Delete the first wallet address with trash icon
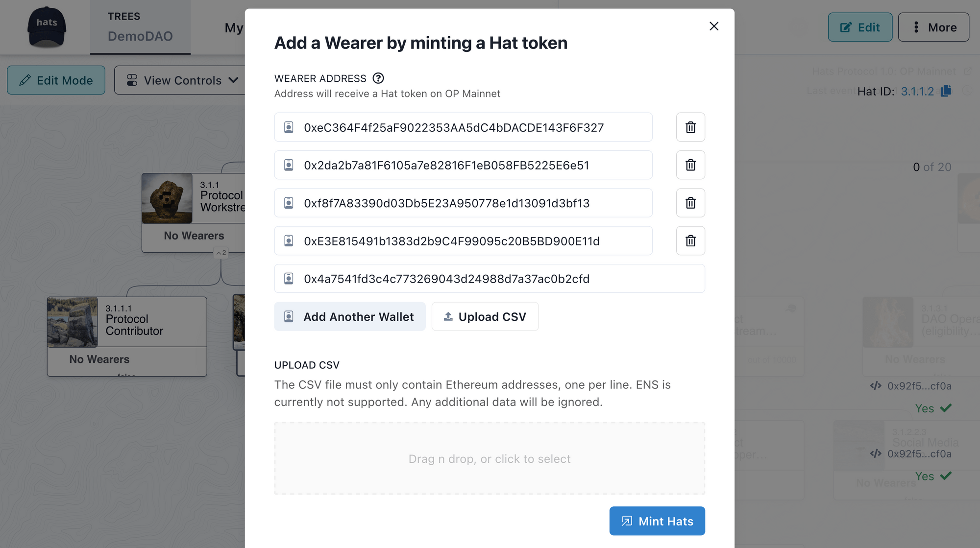The height and width of the screenshot is (548, 980). (x=690, y=127)
